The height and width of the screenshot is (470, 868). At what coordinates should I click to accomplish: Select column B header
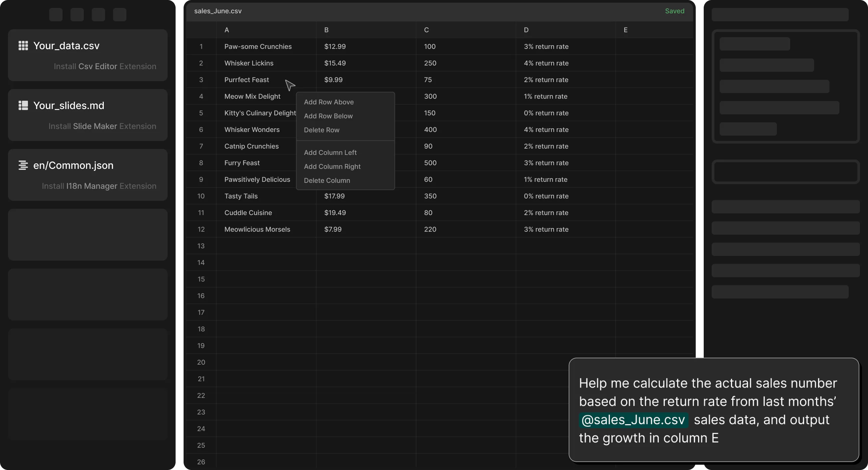click(366, 30)
